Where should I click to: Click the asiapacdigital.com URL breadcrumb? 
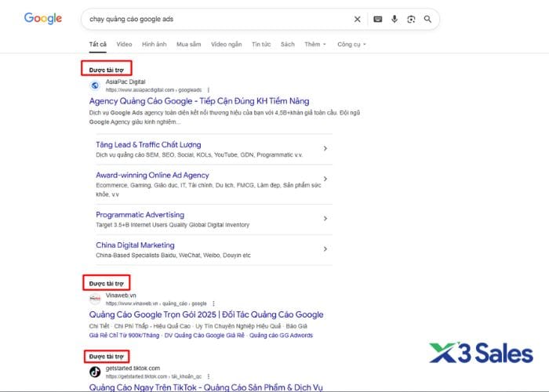click(x=154, y=90)
